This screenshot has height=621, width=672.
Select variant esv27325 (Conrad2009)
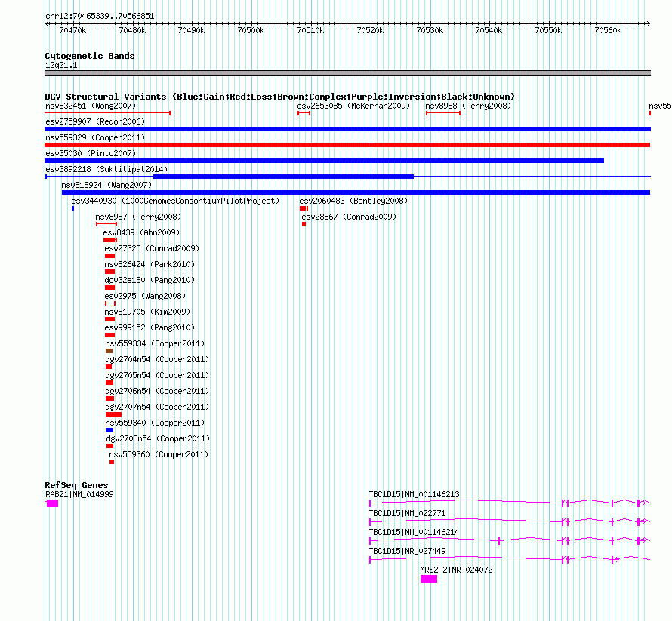click(152, 248)
